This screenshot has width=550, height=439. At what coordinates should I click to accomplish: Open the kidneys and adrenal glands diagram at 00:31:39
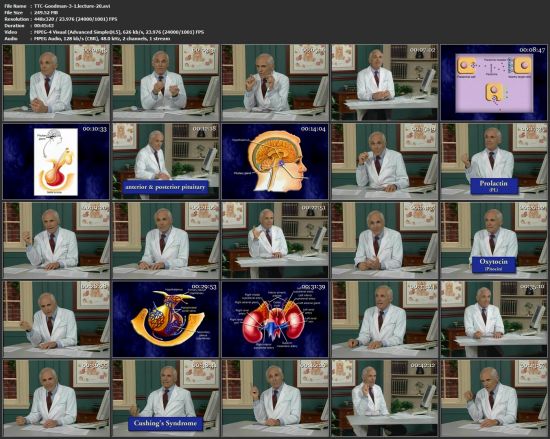pyautogui.click(x=275, y=319)
